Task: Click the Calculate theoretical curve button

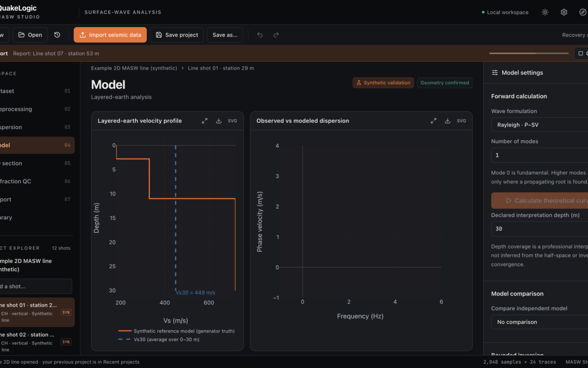Action: pos(539,200)
